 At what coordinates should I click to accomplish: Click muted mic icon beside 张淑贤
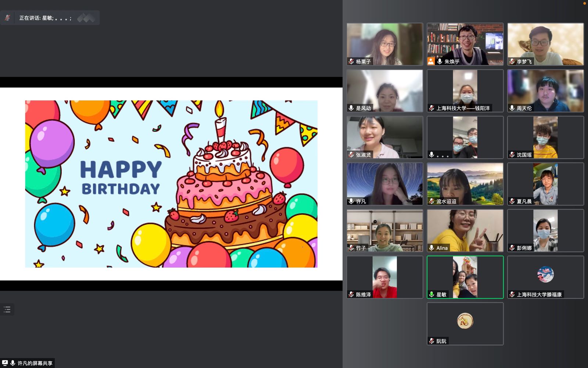(x=351, y=155)
